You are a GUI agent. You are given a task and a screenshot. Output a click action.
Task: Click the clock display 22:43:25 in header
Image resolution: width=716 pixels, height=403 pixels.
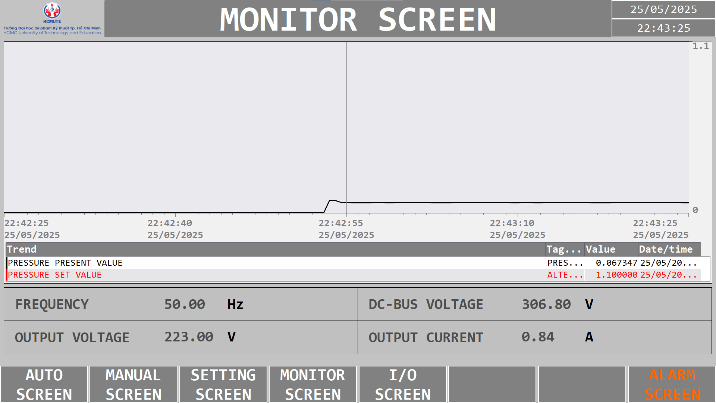[663, 28]
